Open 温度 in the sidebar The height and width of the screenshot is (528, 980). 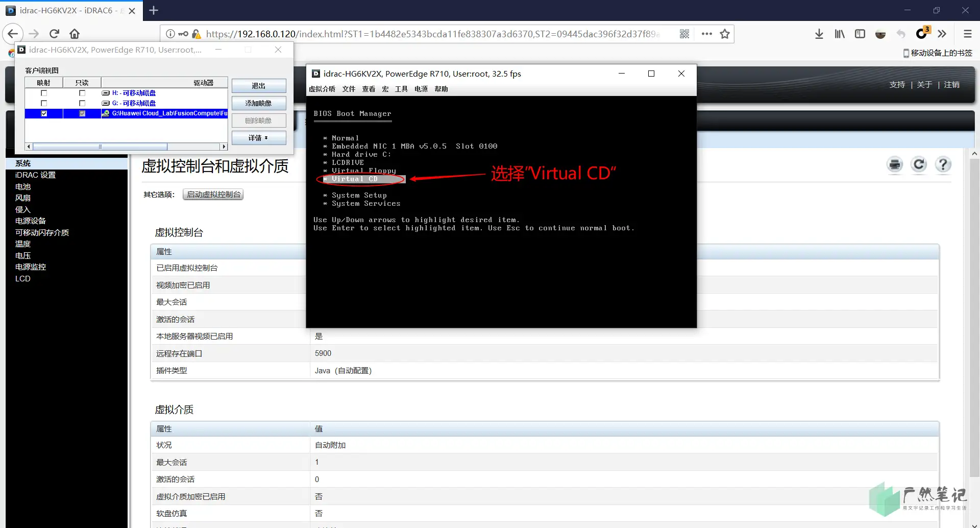pyautogui.click(x=23, y=244)
